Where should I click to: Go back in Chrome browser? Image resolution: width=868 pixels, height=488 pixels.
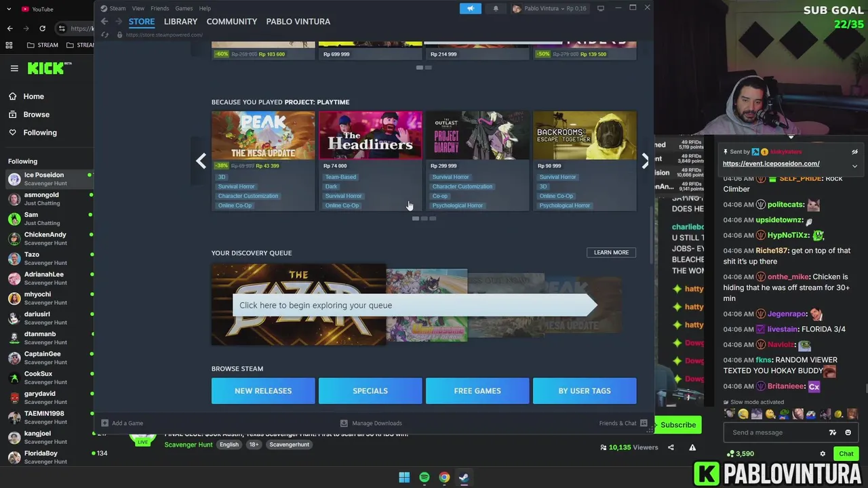pyautogui.click(x=9, y=28)
